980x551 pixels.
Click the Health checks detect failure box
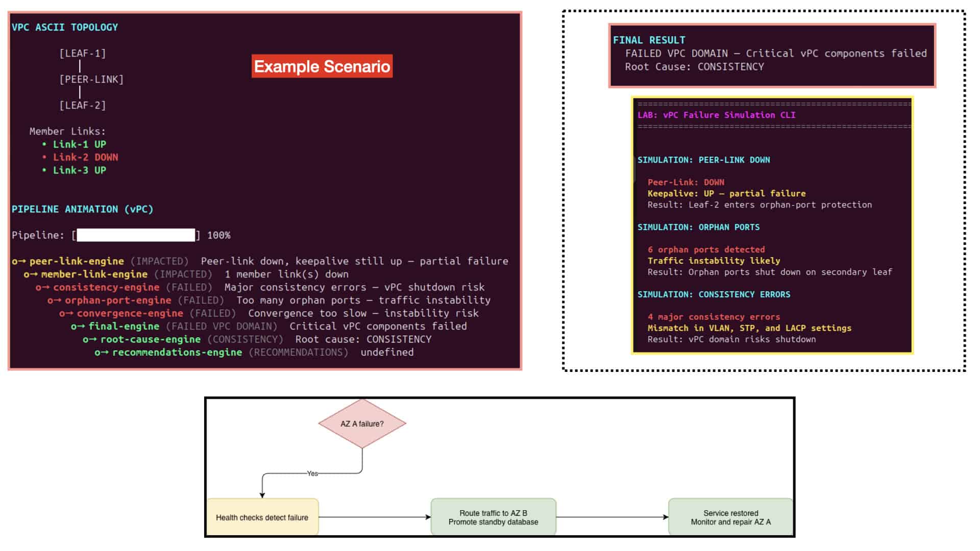tap(262, 517)
